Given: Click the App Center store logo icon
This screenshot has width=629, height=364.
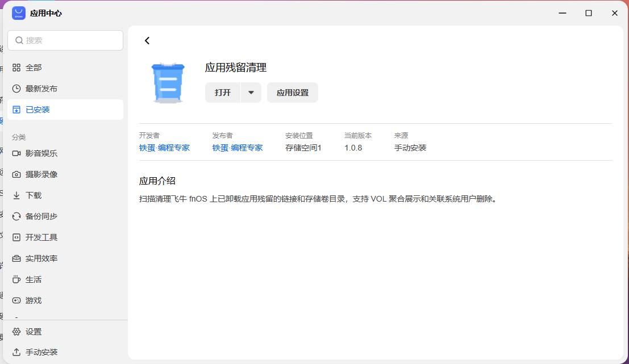Looking at the screenshot, I should click(x=18, y=13).
